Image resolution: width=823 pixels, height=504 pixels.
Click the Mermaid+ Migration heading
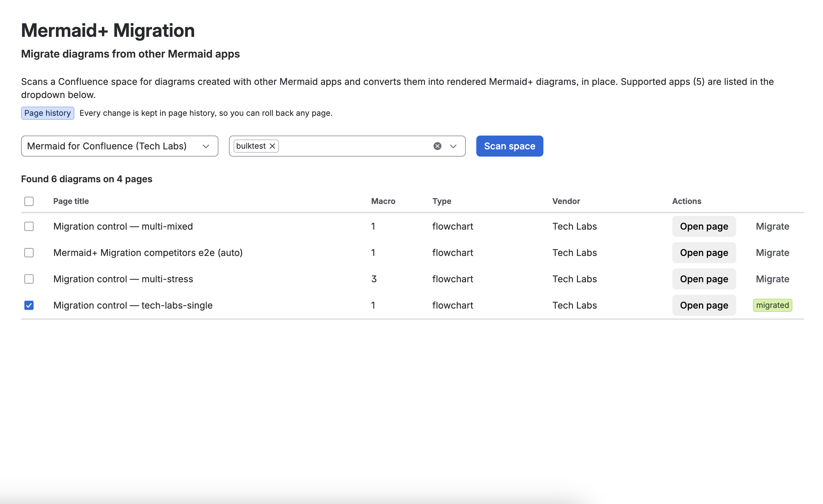(108, 30)
